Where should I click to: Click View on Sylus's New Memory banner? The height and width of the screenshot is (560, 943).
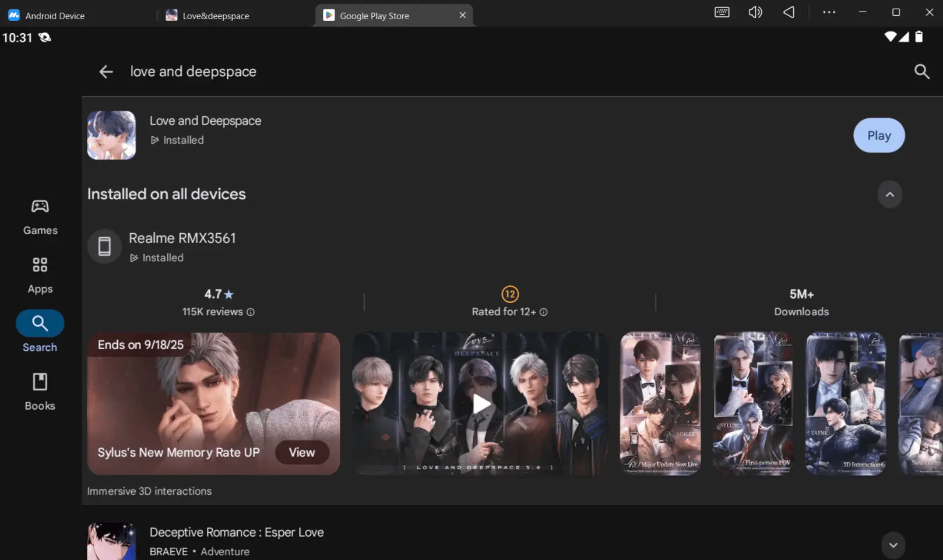tap(302, 452)
